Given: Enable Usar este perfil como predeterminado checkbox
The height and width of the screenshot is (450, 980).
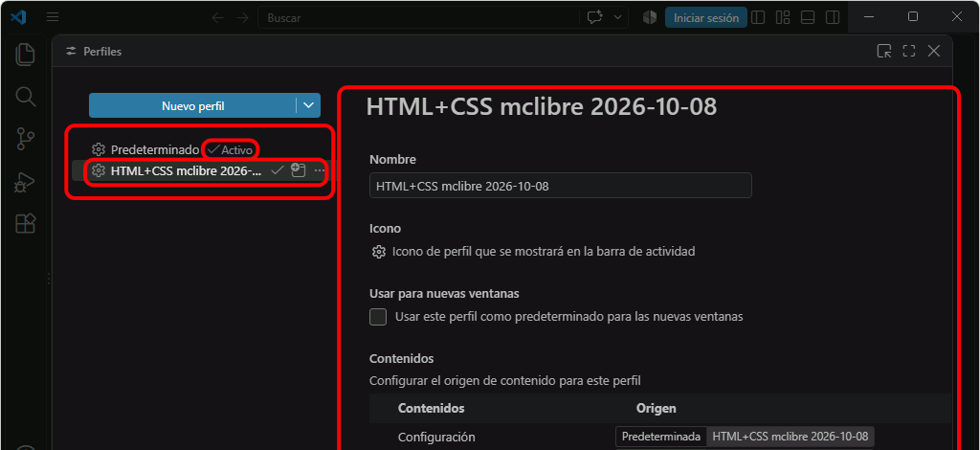Looking at the screenshot, I should click(x=378, y=316).
